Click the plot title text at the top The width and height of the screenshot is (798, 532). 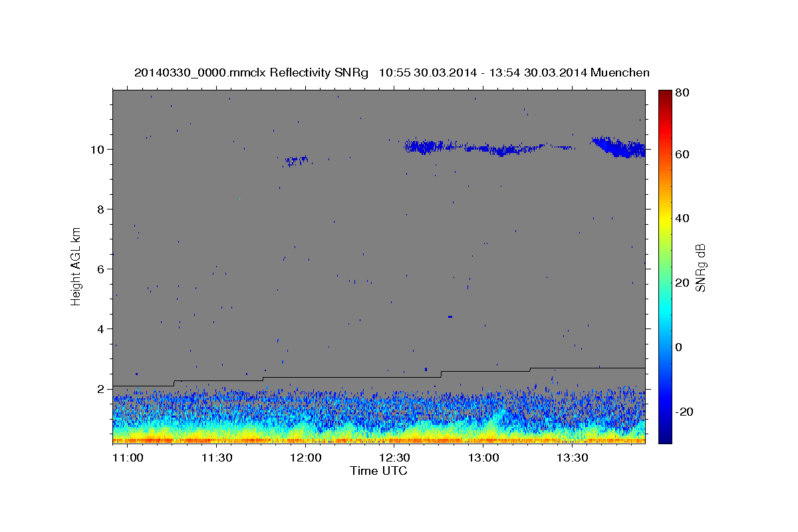tap(392, 72)
